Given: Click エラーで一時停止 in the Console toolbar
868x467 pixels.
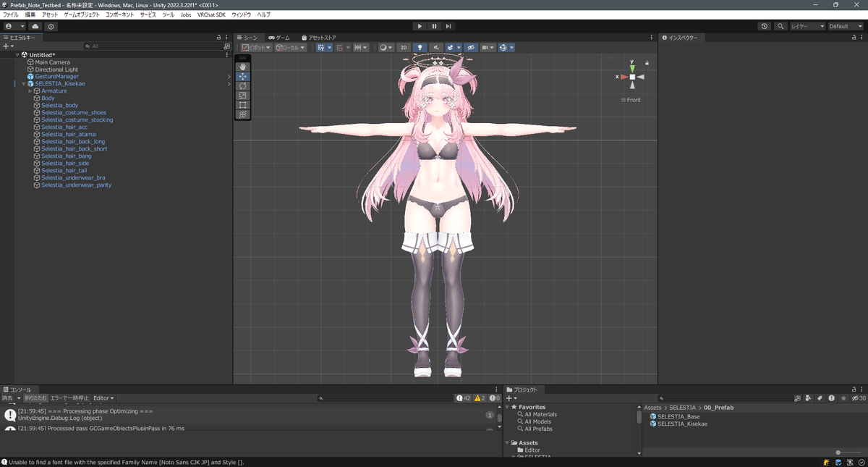Looking at the screenshot, I should [x=70, y=397].
